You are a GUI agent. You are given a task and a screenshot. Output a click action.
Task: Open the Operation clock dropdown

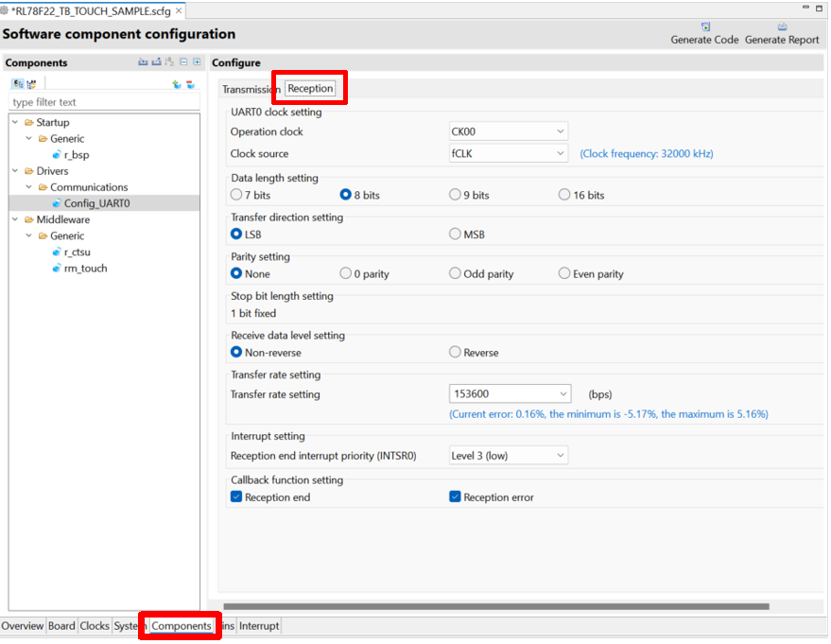click(x=508, y=131)
